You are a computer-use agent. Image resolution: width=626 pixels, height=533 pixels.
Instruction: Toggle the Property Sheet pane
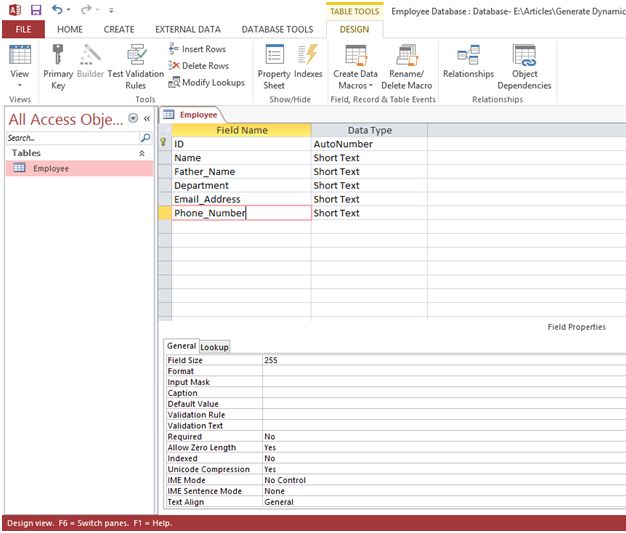[x=274, y=67]
